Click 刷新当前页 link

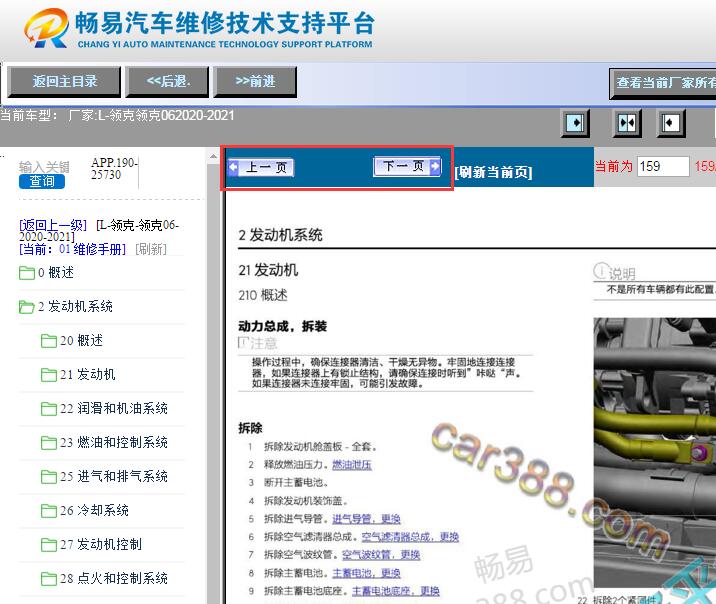click(493, 172)
